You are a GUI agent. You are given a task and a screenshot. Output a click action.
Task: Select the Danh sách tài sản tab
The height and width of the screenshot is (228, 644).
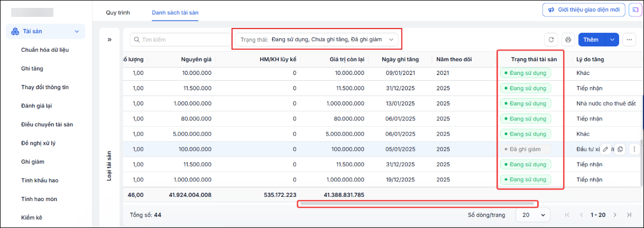tap(175, 12)
